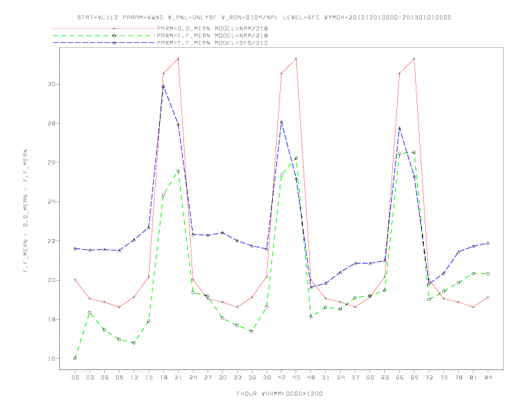Click the x-axis tick label 45
The image size is (532, 411).
pos(296,377)
